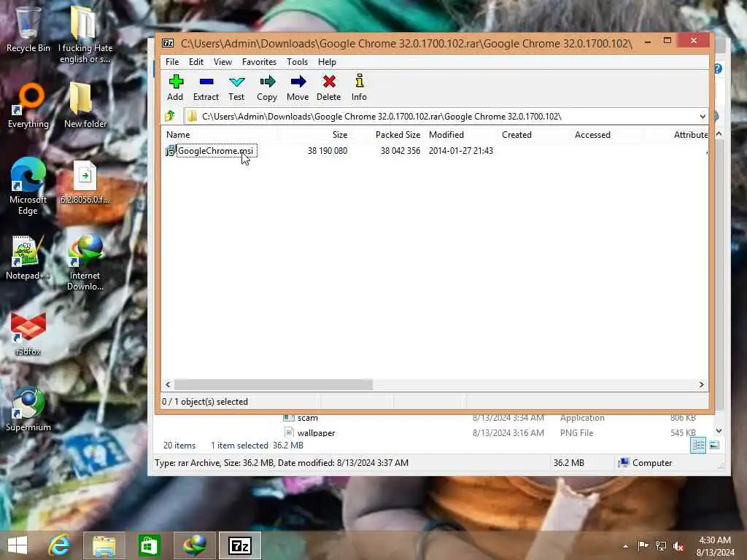
Task: Select the r3dfox desktop shortcut
Action: [x=28, y=333]
